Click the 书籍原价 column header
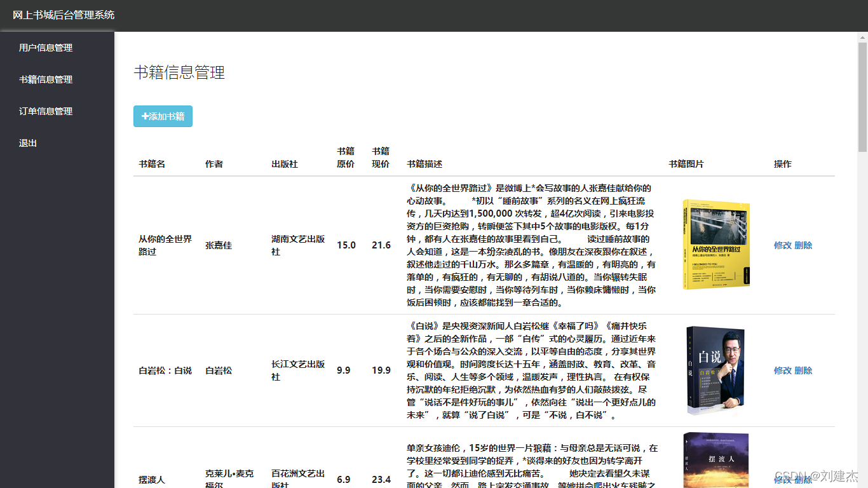The image size is (868, 488). tap(346, 158)
